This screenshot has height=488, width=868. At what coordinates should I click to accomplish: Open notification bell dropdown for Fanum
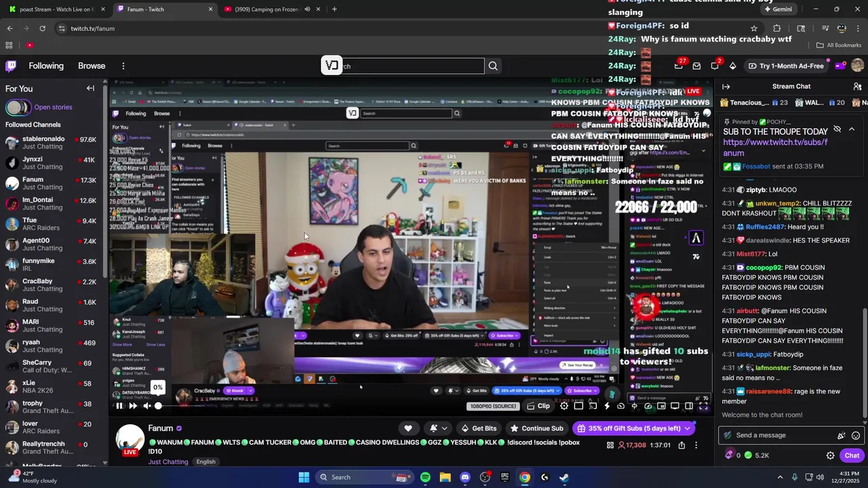pyautogui.click(x=438, y=428)
